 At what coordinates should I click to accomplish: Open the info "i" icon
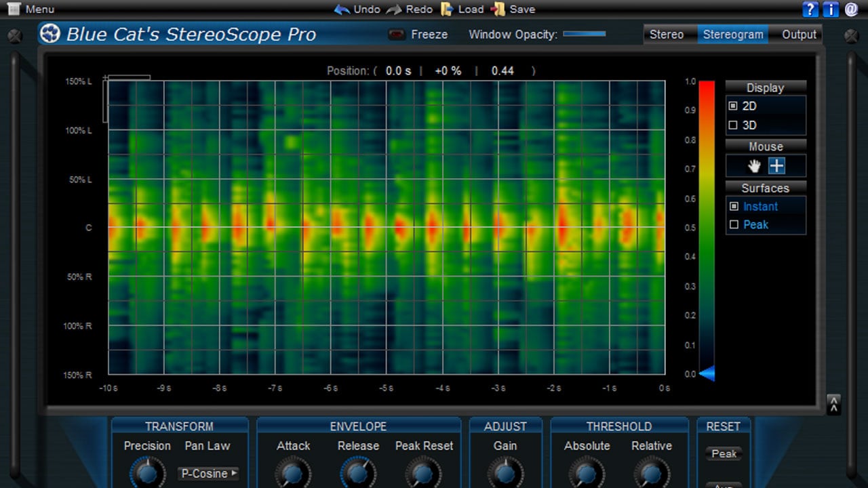830,9
